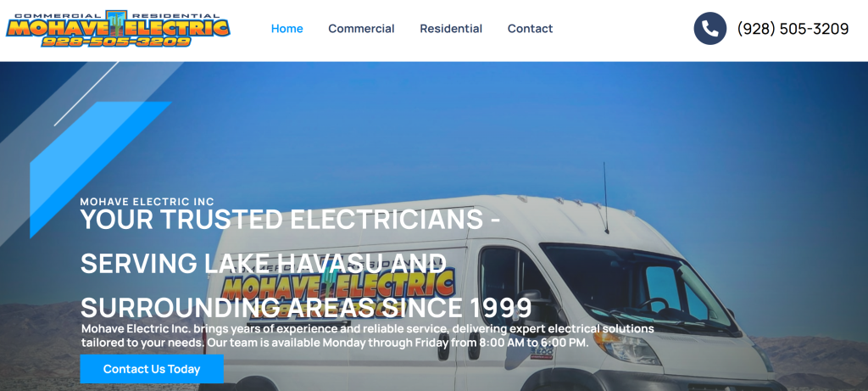Click the 'Your Trusted Electricians' heading line
868x391 pixels.
[290, 220]
